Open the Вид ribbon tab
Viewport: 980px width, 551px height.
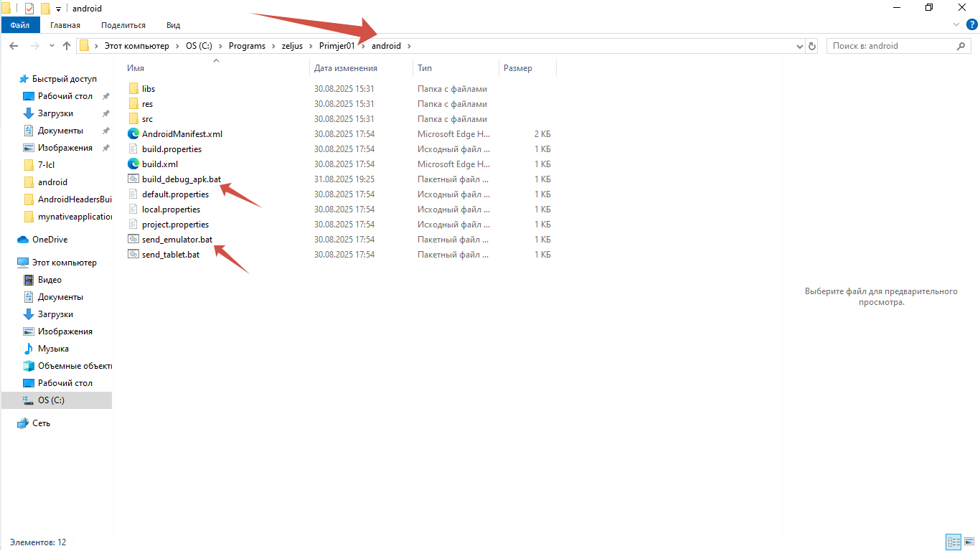click(x=173, y=25)
